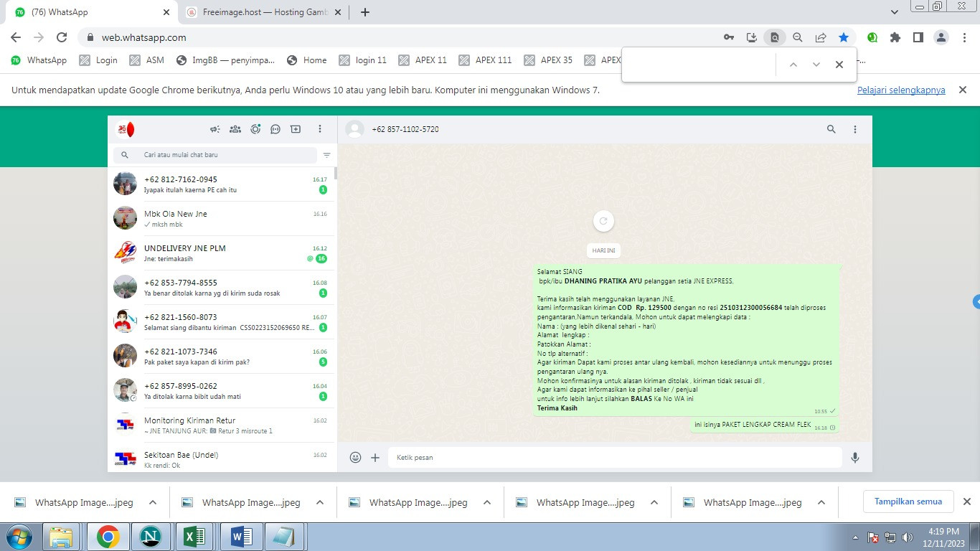Go to previous find result arrow
This screenshot has width=980, height=551.
pos(793,65)
